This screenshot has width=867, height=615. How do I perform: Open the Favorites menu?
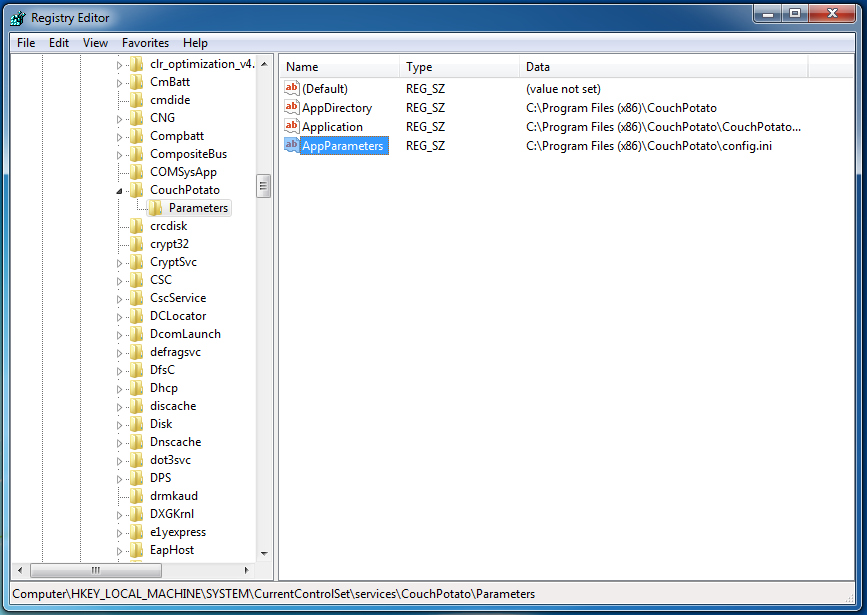[x=145, y=43]
